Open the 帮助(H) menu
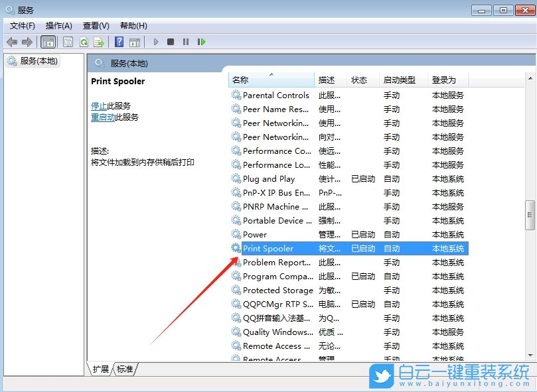This screenshot has width=537, height=392. coord(133,25)
